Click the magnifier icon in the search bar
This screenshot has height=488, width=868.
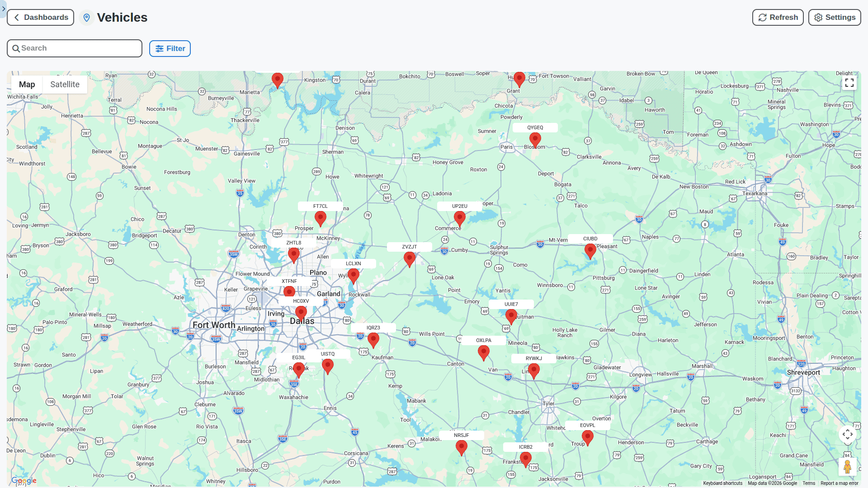(x=16, y=48)
